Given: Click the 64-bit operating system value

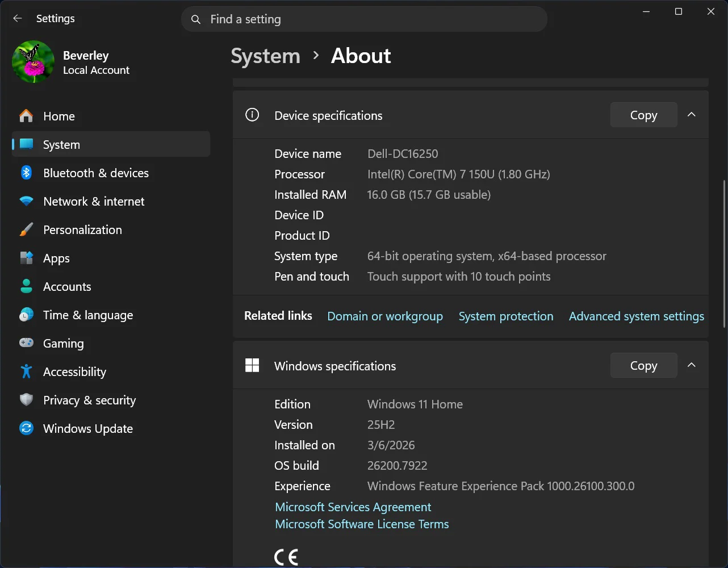Looking at the screenshot, I should click(487, 256).
